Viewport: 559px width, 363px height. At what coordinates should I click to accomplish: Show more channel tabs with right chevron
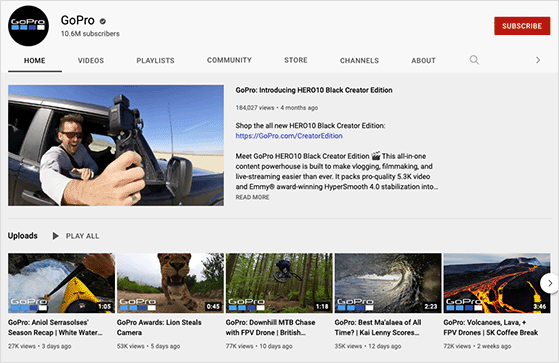[x=538, y=60]
